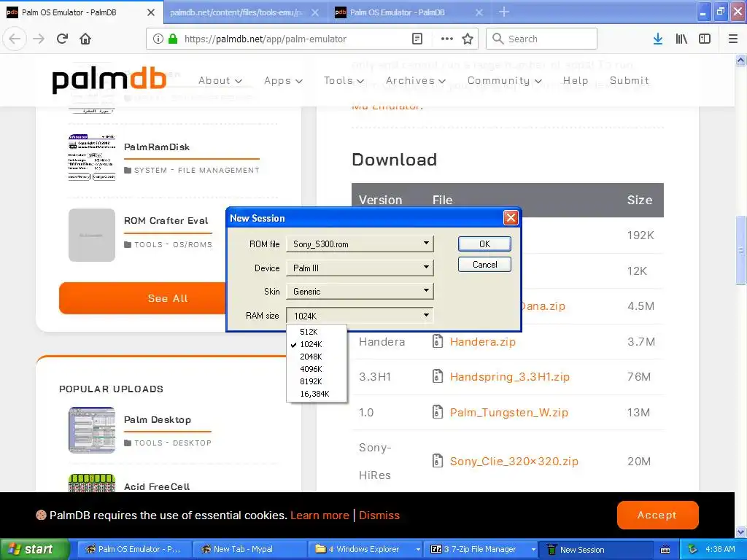This screenshot has width=747, height=560.
Task: Toggle sidebar icon in browser toolbar
Action: click(x=705, y=39)
